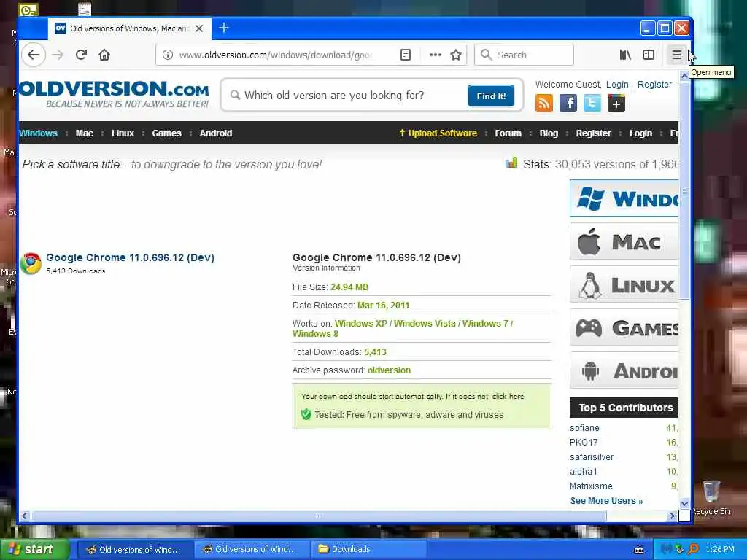The width and height of the screenshot is (747, 560).
Task: Click Login in the black nav bar
Action: (x=640, y=133)
